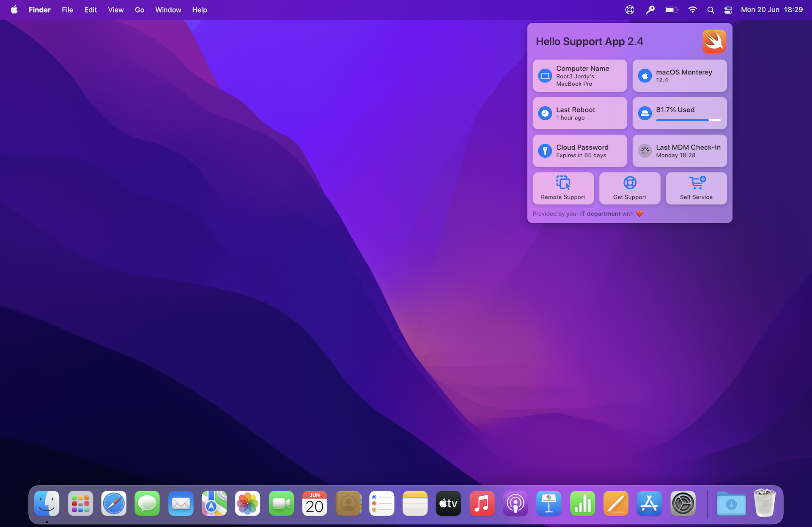Screen dimensions: 812x527
Task: Click the Last Reboot tile
Action: [x=580, y=113]
